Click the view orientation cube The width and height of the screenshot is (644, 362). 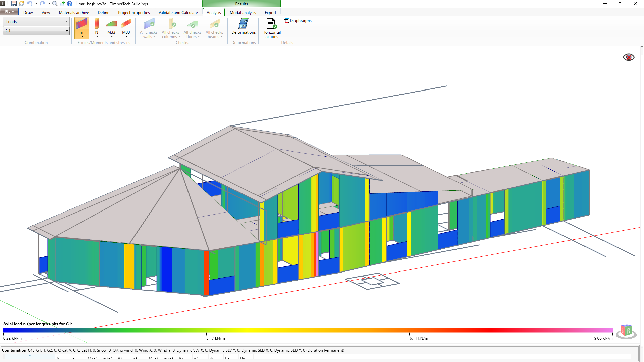point(626,331)
